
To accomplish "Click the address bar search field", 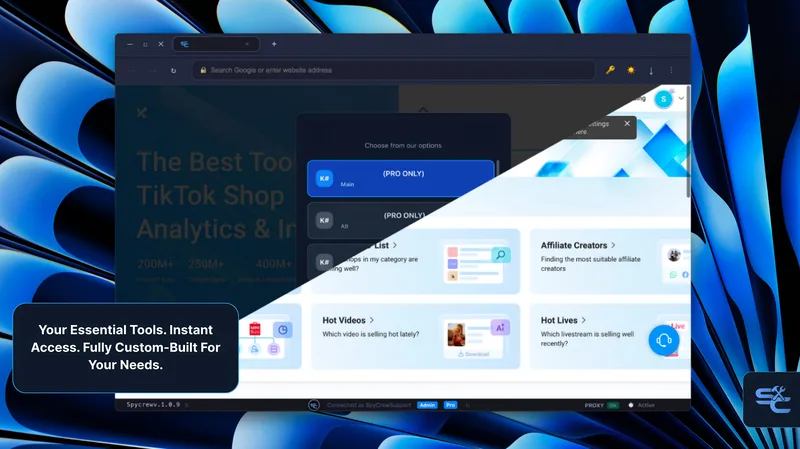I will tap(393, 70).
